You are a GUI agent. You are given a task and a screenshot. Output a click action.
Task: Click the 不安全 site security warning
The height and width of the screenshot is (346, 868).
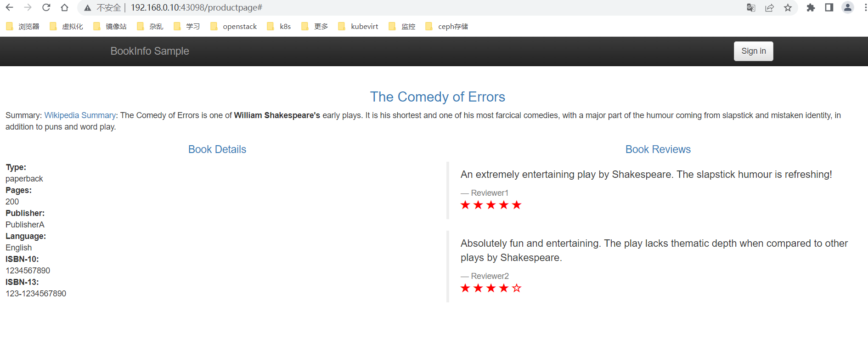coord(103,7)
